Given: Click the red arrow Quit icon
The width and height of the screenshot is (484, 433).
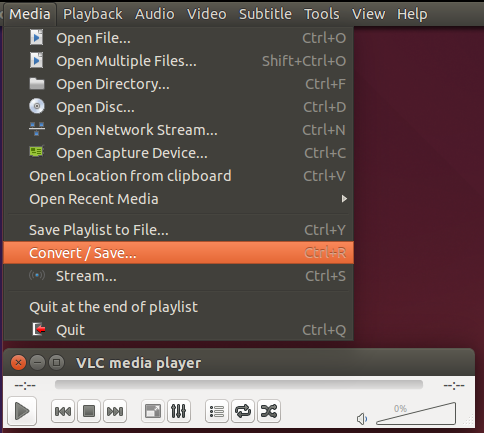Looking at the screenshot, I should coord(39,329).
